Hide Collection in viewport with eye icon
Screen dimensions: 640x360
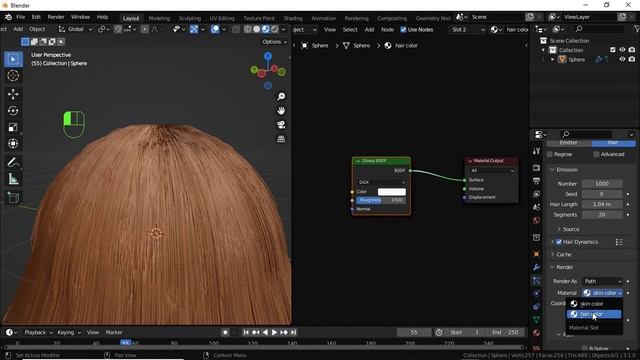click(x=622, y=50)
